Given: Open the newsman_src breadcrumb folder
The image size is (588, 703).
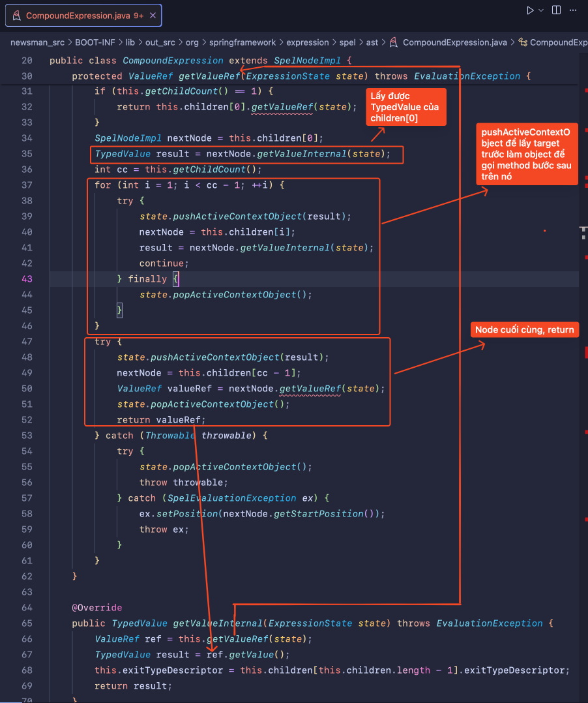Looking at the screenshot, I should [36, 42].
